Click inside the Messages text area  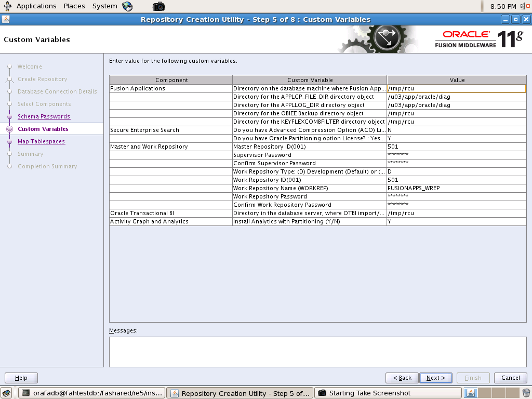click(x=317, y=352)
